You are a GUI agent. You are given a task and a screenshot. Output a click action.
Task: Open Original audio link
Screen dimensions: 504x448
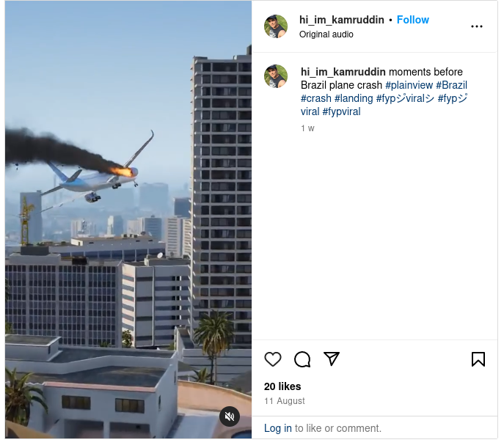(326, 34)
